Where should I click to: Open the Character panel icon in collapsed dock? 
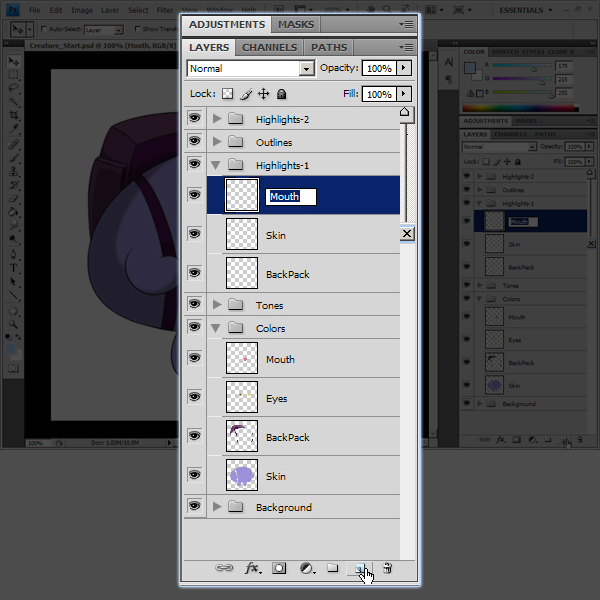tap(448, 62)
